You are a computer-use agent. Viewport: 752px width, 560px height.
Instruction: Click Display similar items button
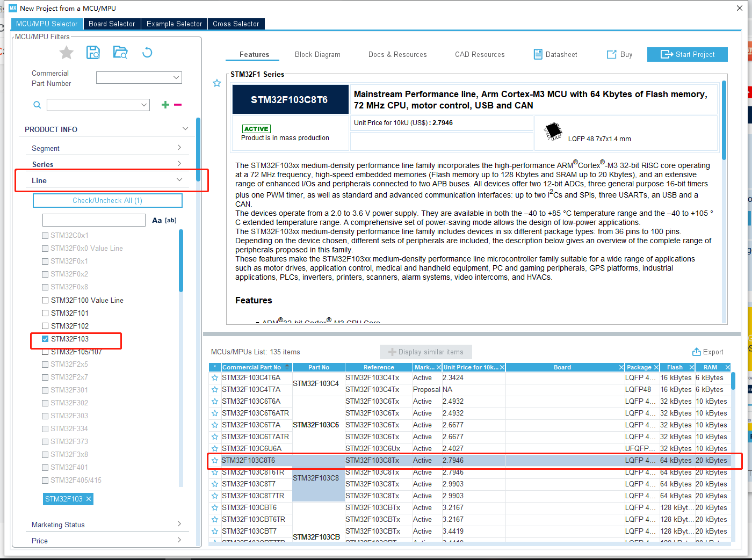click(x=426, y=352)
